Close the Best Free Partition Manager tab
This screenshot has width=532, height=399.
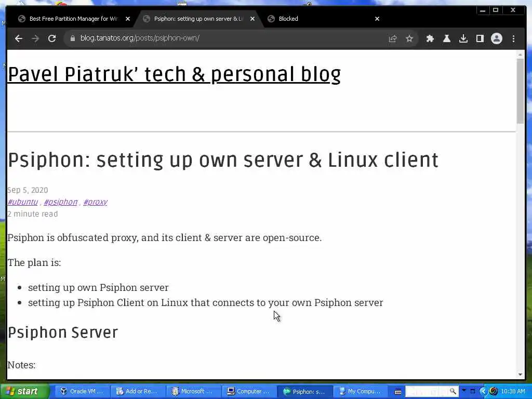pyautogui.click(x=128, y=19)
